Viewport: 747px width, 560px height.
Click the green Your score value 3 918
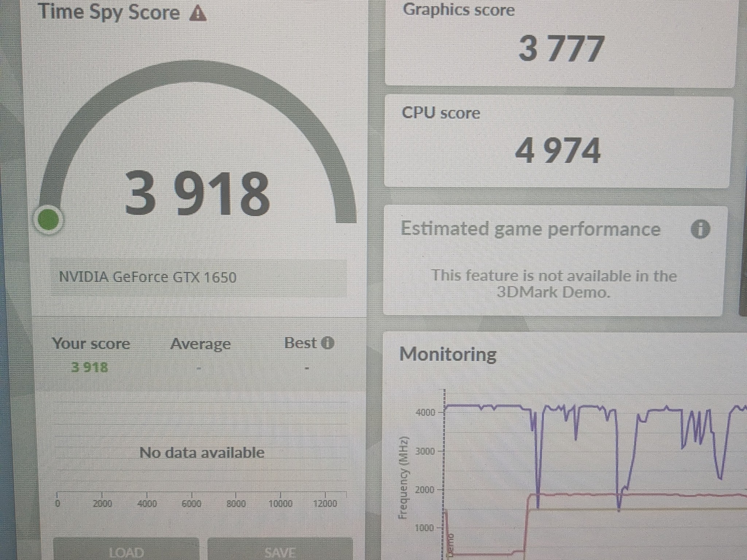[x=90, y=367]
